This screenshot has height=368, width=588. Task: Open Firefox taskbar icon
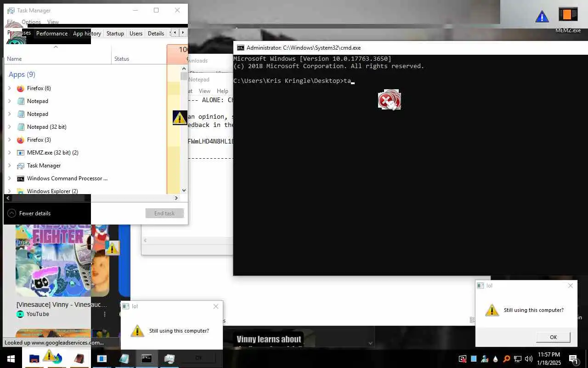point(57,358)
